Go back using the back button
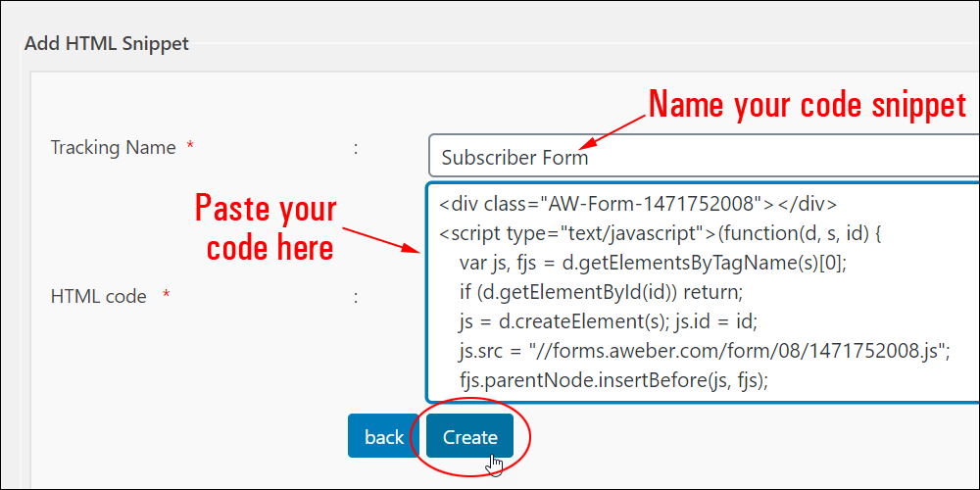 click(384, 436)
